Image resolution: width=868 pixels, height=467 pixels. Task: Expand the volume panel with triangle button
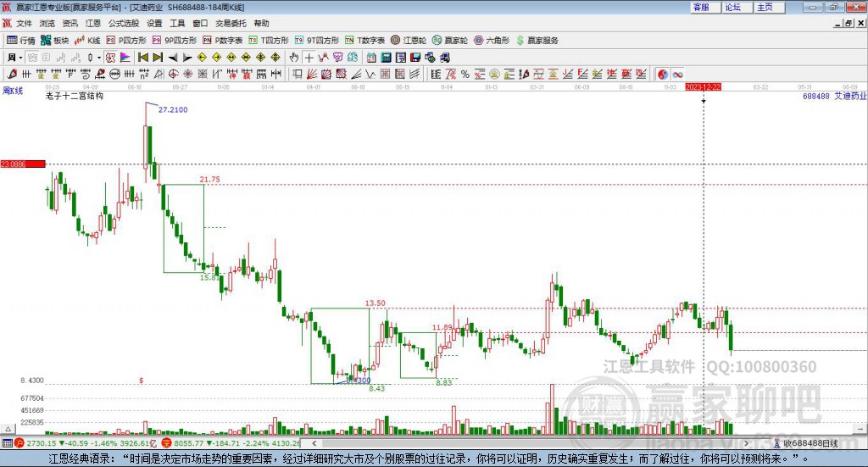[x=8, y=429]
